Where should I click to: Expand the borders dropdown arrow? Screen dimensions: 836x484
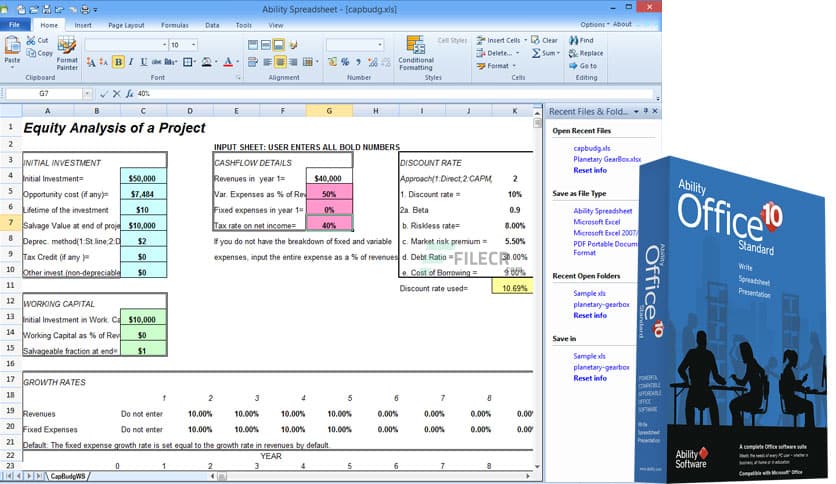(196, 62)
